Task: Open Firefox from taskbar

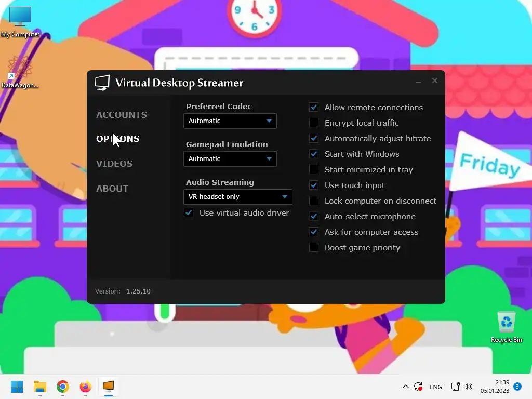Action: coord(86,387)
